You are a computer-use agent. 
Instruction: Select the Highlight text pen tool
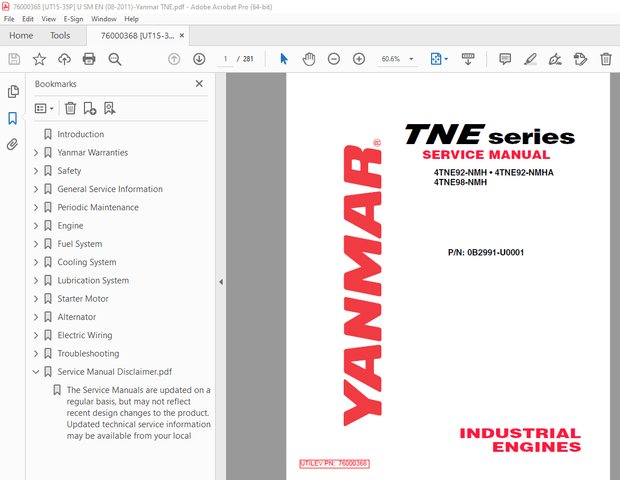(x=530, y=59)
